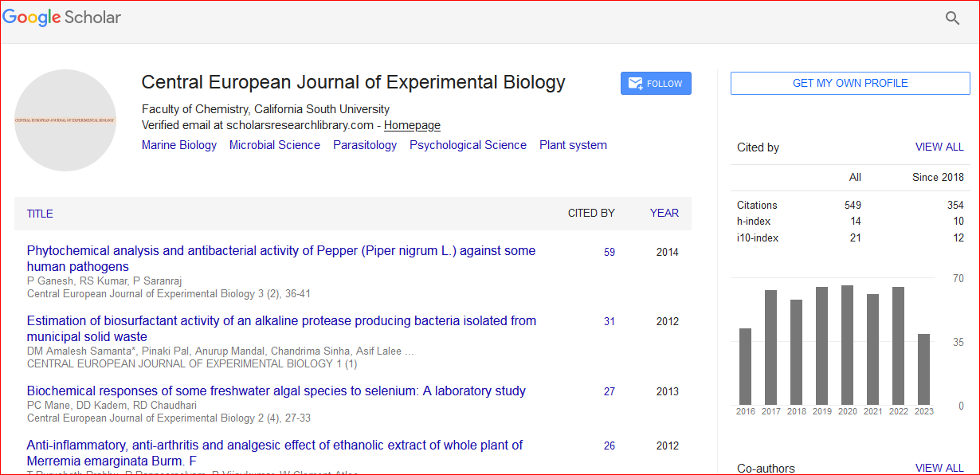Click the journal profile picture
The height and width of the screenshot is (475, 980).
65,120
